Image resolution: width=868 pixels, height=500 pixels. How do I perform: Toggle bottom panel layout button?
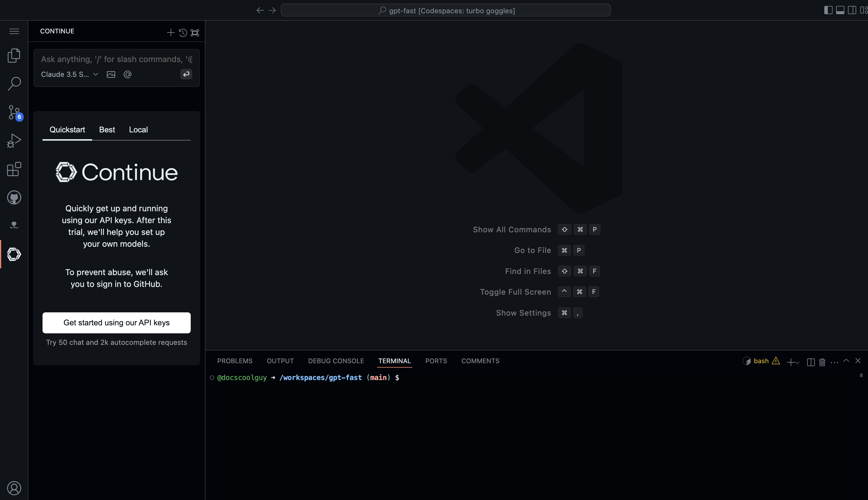[840, 10]
